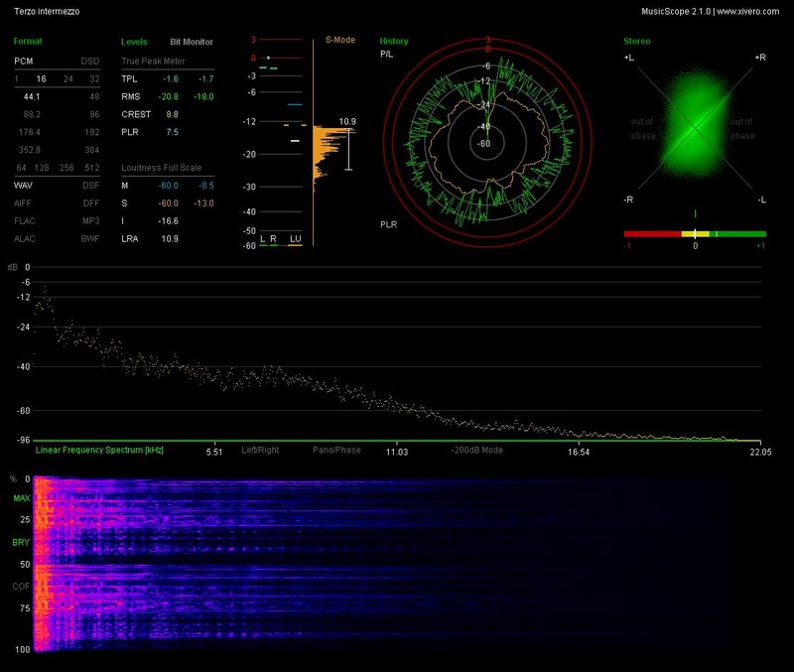Toggle the S-Mode loudness histogram
The image size is (794, 672).
(x=340, y=40)
